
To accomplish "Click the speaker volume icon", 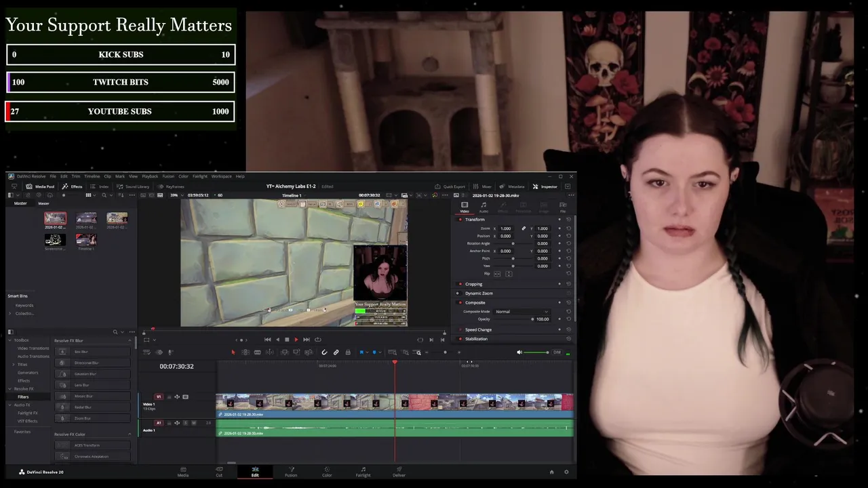I will (519, 352).
